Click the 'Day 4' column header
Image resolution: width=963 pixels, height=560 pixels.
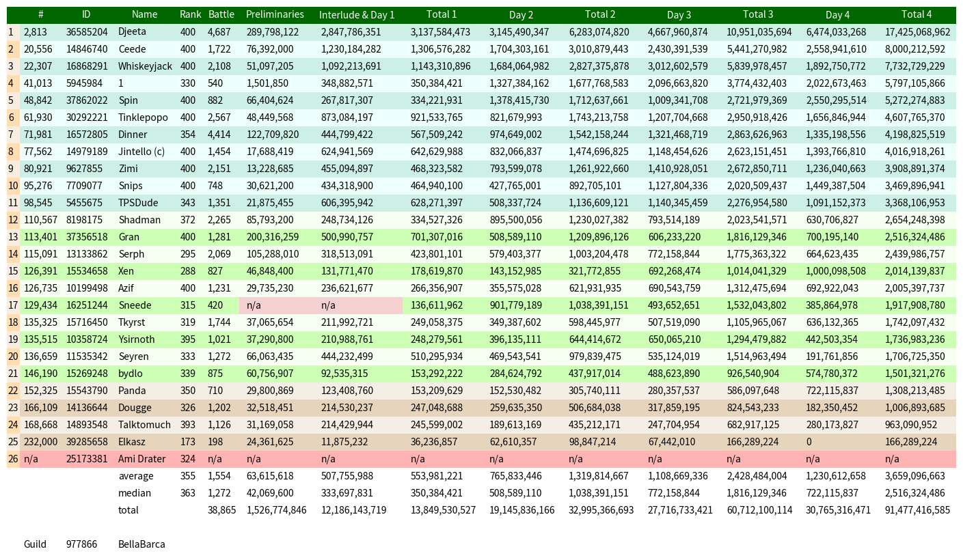pos(838,14)
